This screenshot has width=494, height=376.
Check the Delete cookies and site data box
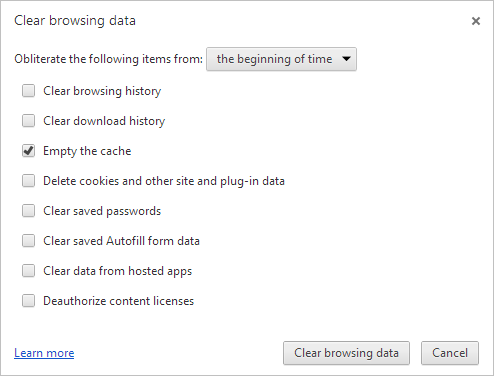(x=28, y=181)
